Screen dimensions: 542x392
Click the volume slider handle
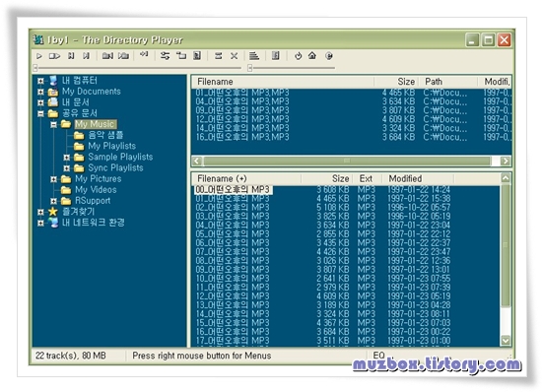[250, 68]
